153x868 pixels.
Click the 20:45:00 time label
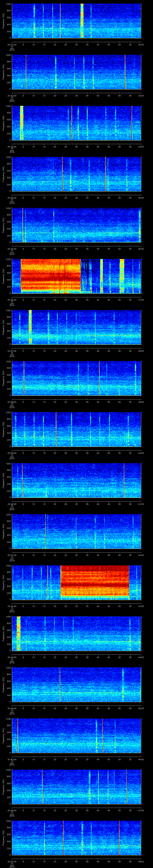12,759
